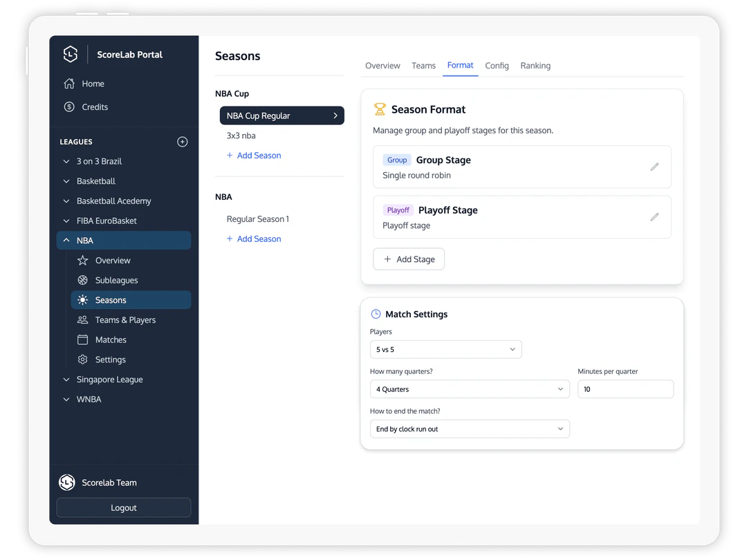Open the Home section in the sidebar
The width and height of the screenshot is (747, 560).
93,83
